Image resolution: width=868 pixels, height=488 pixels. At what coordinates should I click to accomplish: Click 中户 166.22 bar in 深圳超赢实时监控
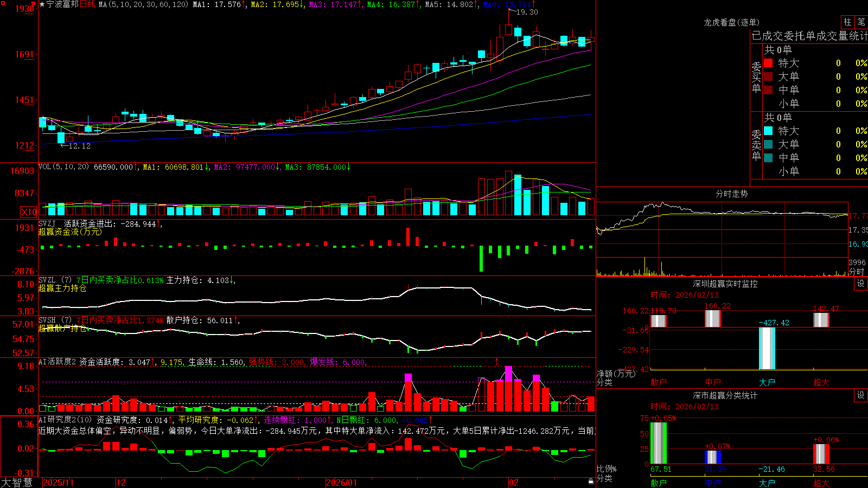click(x=713, y=319)
